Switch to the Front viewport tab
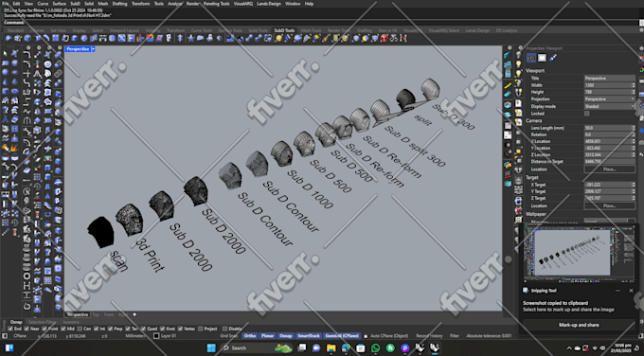The image size is (644, 356). [109, 314]
